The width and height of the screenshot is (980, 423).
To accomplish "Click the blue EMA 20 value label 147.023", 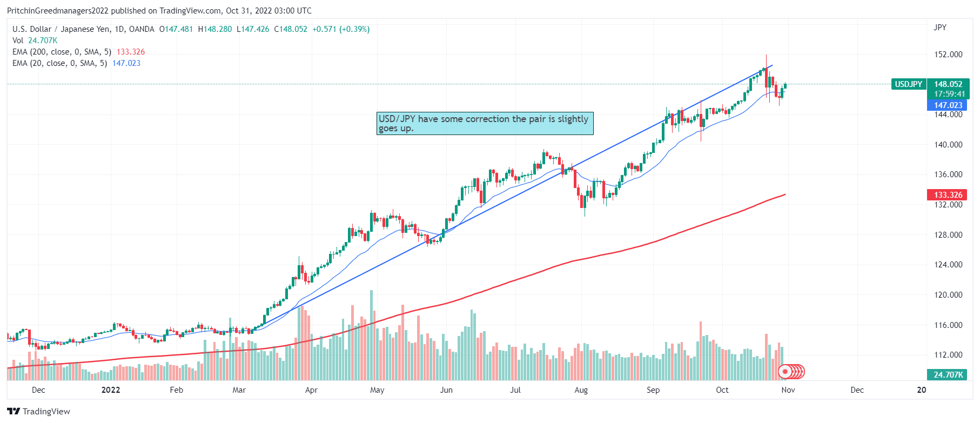I will click(948, 105).
